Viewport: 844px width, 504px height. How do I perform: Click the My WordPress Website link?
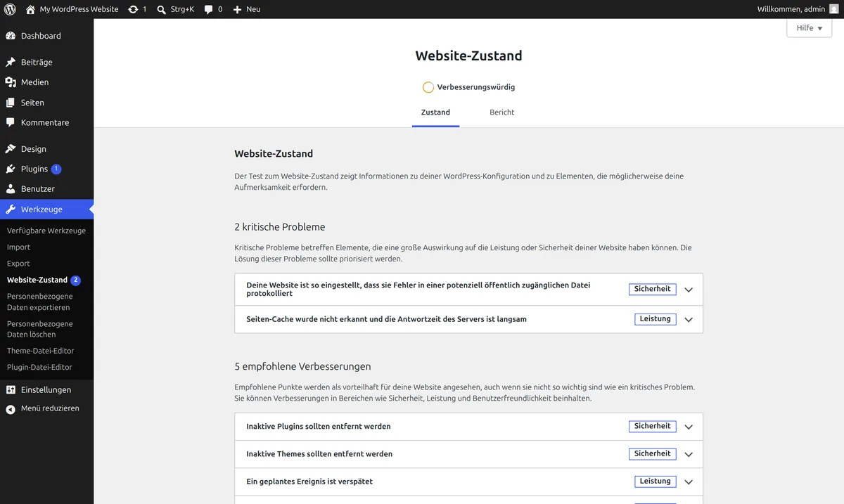point(79,9)
